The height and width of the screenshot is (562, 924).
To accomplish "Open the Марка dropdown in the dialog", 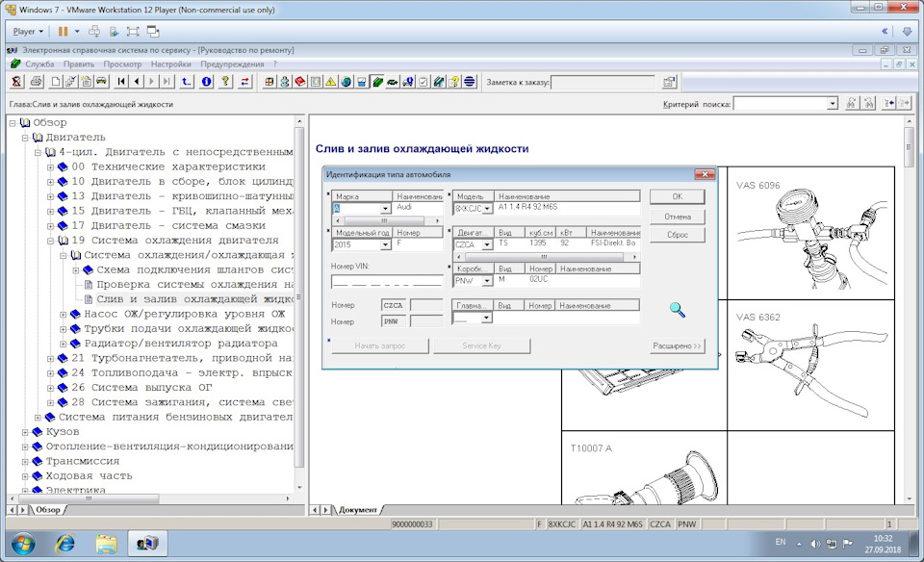I will [385, 208].
